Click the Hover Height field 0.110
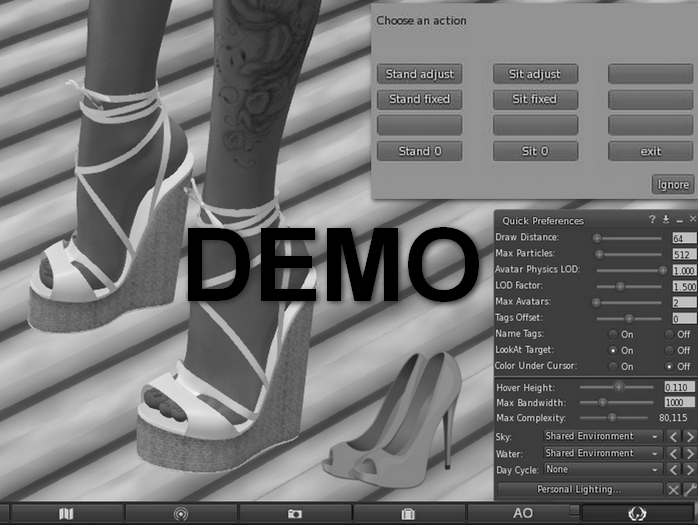 (679, 387)
